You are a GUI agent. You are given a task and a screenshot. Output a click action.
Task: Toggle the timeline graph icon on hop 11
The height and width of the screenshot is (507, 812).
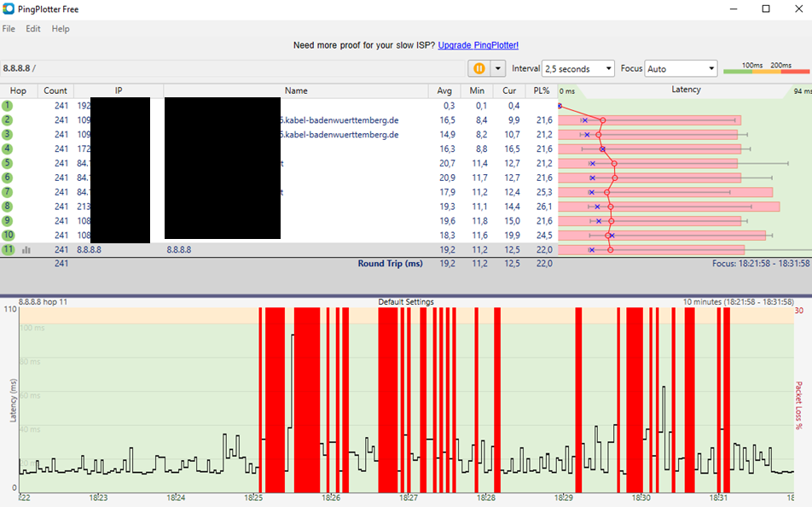coord(26,250)
